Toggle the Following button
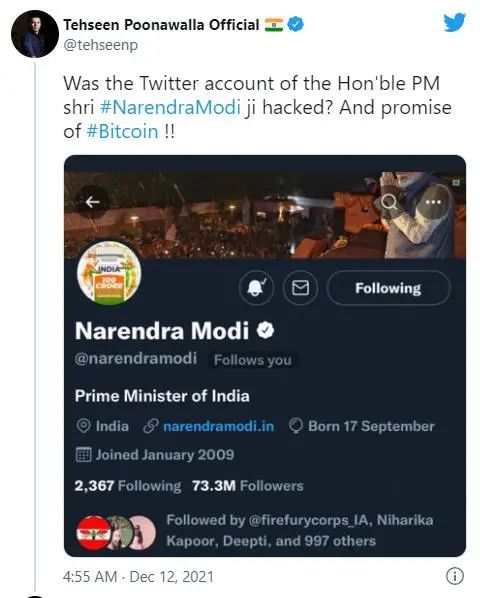 pos(388,288)
